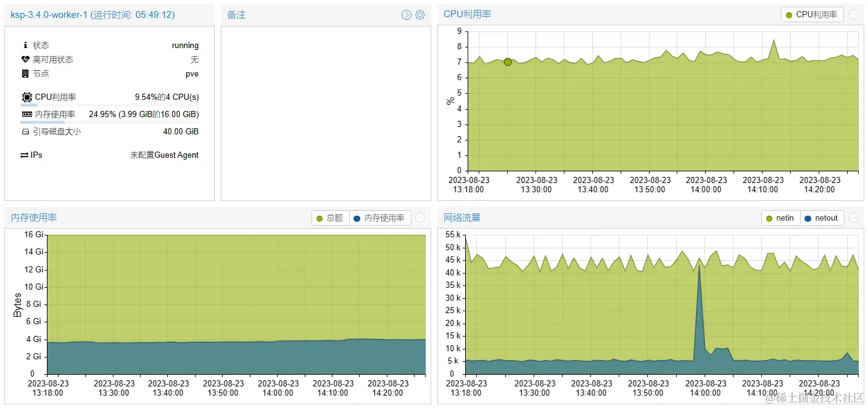This screenshot has height=408, width=868.
Task: Click the 网络流量 chart panel title
Action: click(x=462, y=218)
